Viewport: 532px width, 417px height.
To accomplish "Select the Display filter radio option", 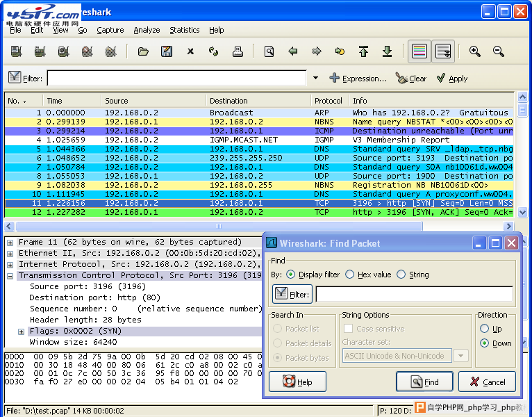I will [291, 275].
